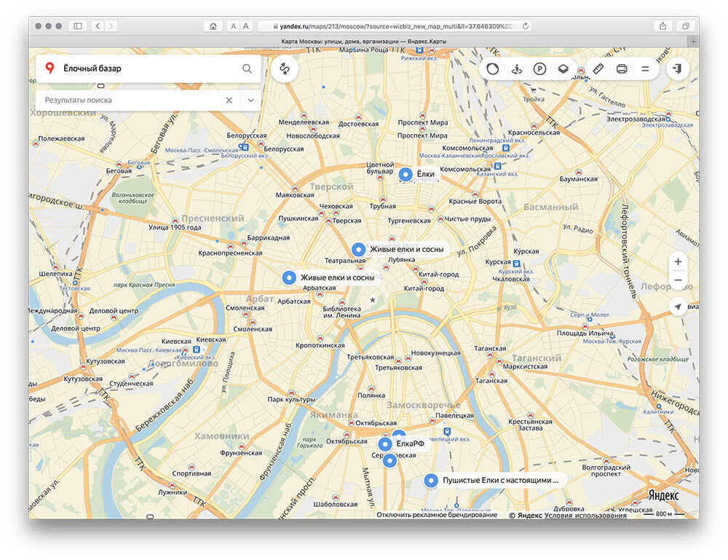Zoom in with the plus button

678,261
